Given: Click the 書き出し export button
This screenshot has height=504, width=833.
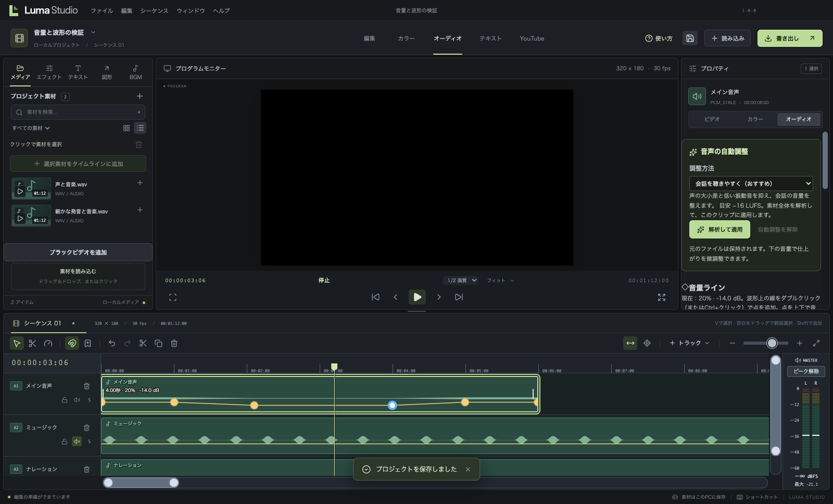Looking at the screenshot, I should pyautogui.click(x=790, y=38).
